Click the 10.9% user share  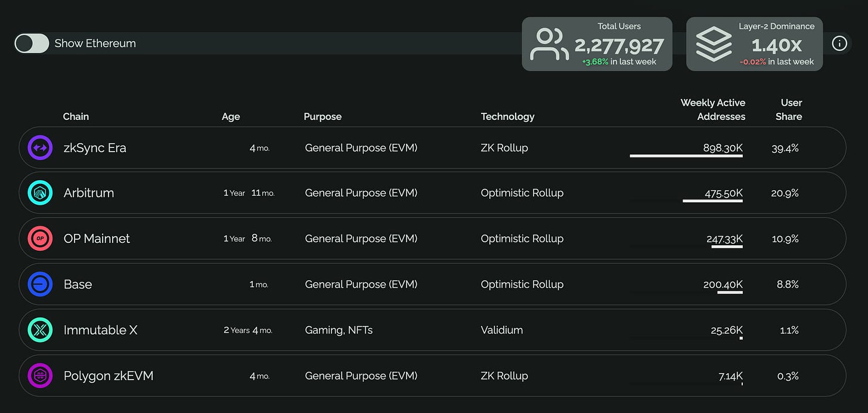(785, 239)
